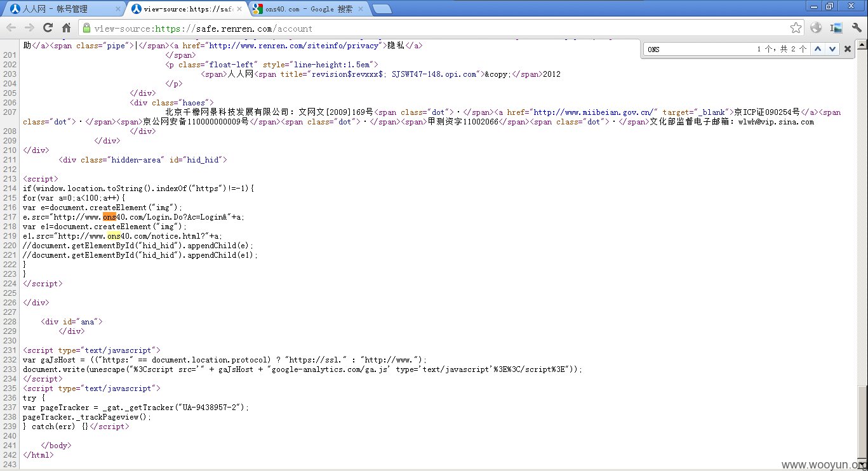The height and width of the screenshot is (471, 868).
Task: Click the 'var gaJsHost' source line
Action: click(225, 360)
